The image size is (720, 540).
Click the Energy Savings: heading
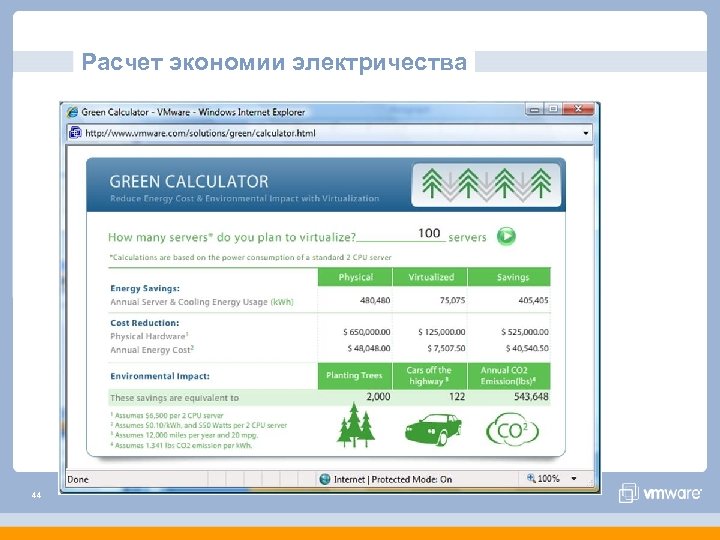point(145,288)
